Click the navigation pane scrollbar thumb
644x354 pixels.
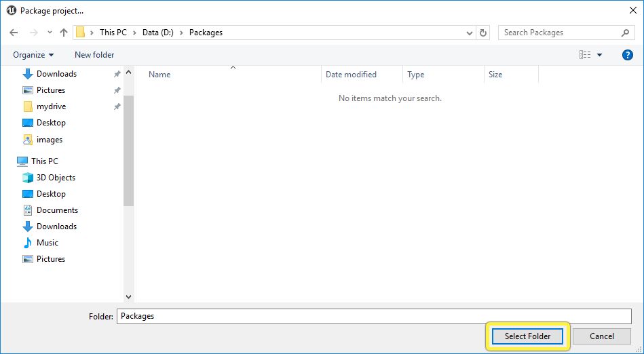coord(128,151)
